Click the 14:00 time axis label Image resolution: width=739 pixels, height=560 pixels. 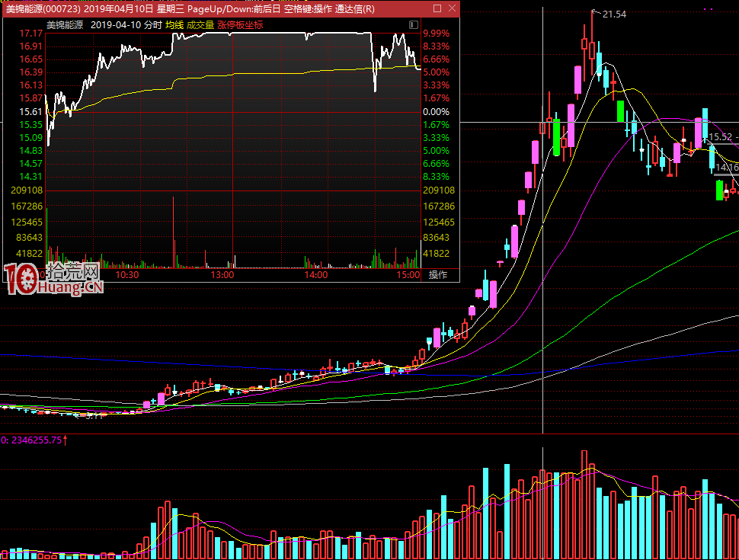pyautogui.click(x=315, y=275)
